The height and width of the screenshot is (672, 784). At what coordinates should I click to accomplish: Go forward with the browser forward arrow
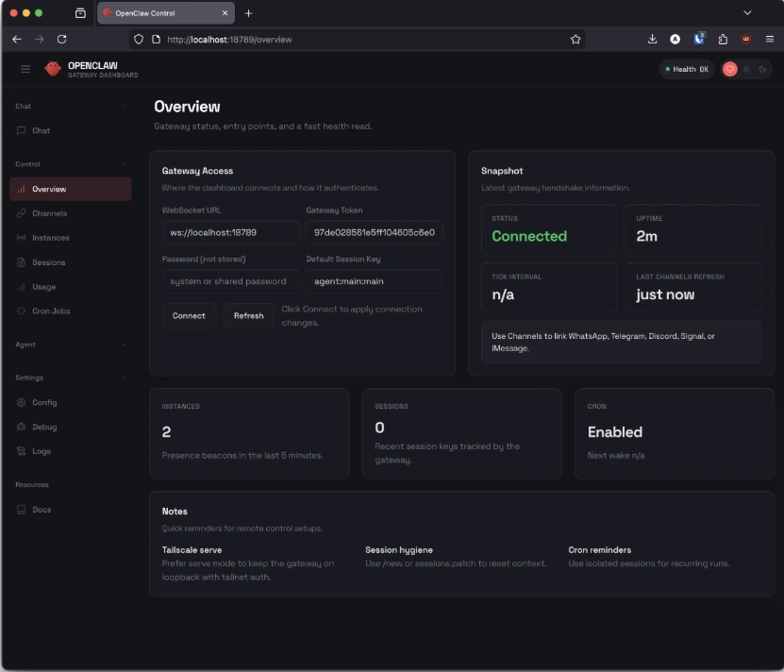coord(39,39)
